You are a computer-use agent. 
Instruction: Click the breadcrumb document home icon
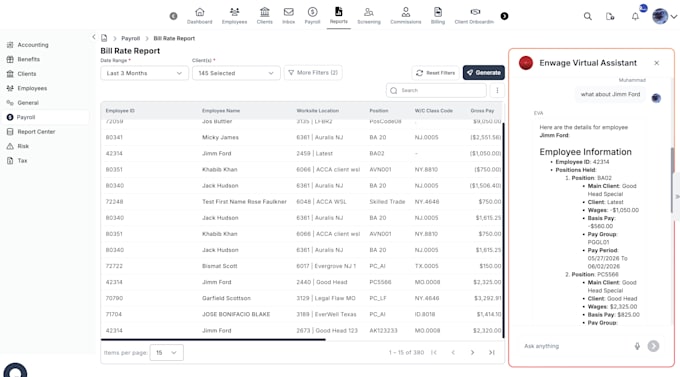coord(104,38)
